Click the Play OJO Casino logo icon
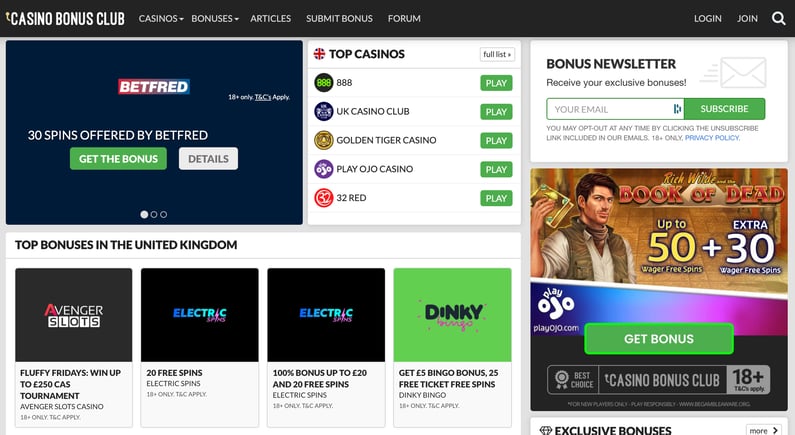Image resolution: width=795 pixels, height=435 pixels. click(x=323, y=169)
